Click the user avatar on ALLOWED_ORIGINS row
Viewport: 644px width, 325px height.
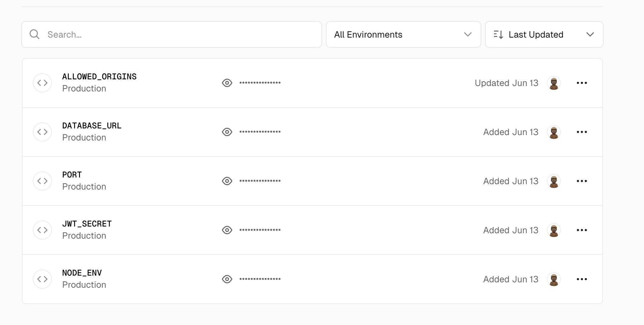point(554,83)
